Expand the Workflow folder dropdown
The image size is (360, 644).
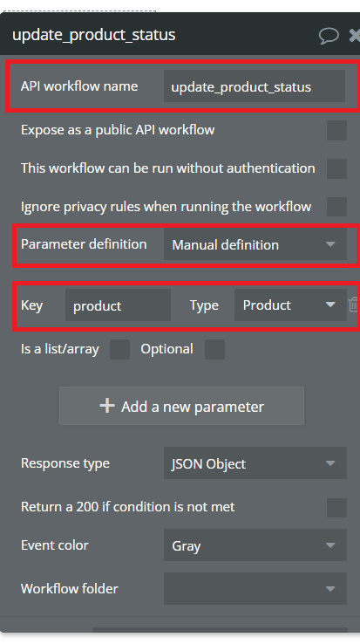(x=255, y=589)
